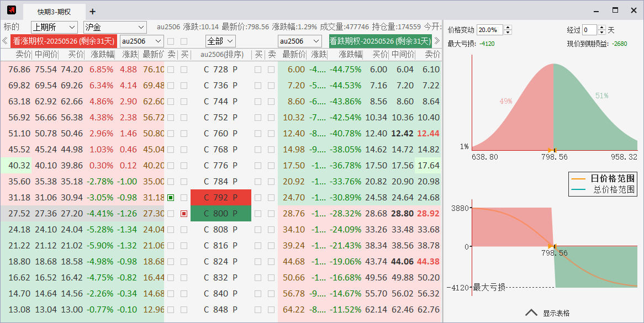
Task: Open the 沪金 product dropdown
Action: click(114, 27)
